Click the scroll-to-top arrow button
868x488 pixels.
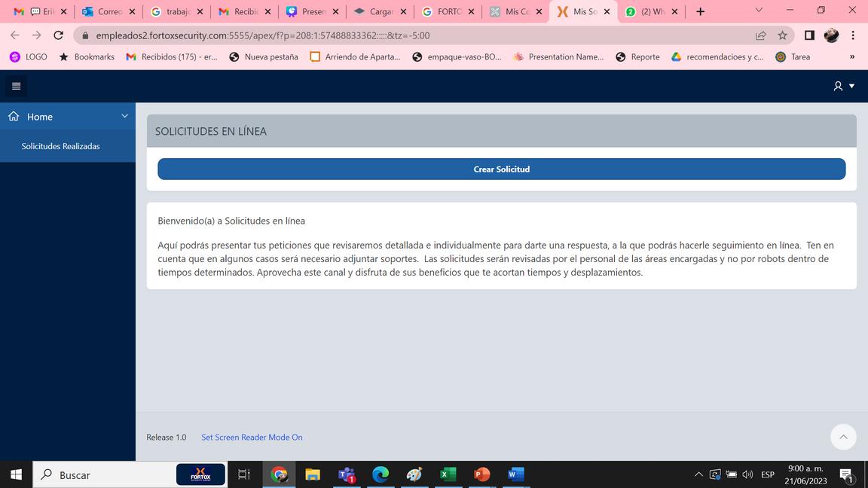tap(843, 437)
